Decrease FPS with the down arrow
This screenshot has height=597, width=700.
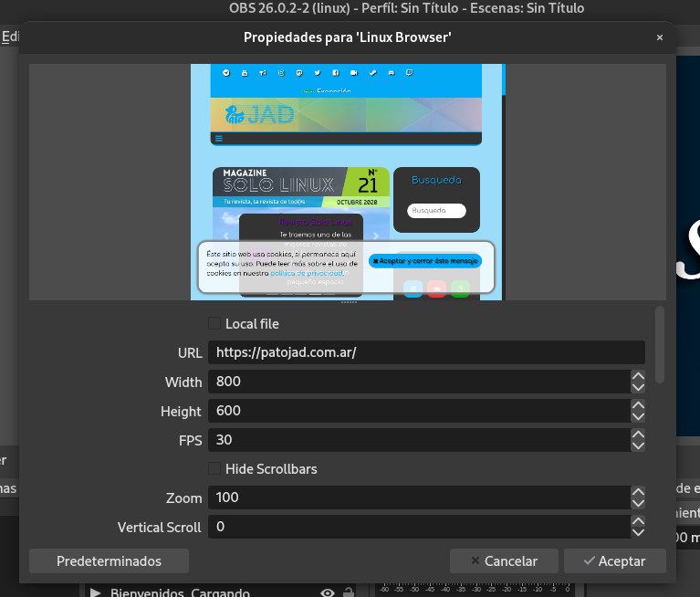pos(638,445)
